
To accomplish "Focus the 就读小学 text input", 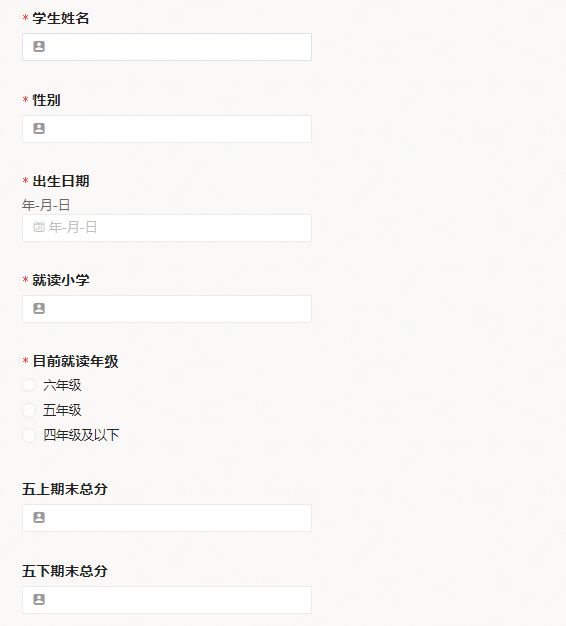I will pos(167,309).
